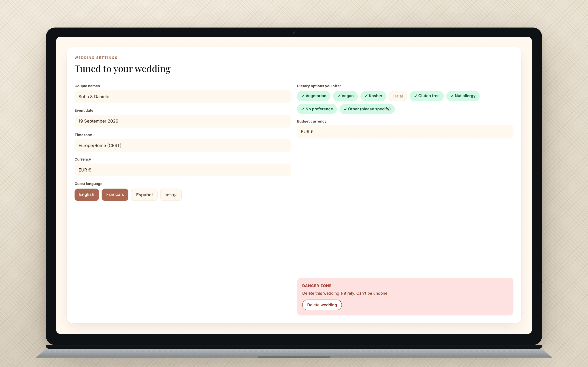Select Español guest language

point(144,195)
